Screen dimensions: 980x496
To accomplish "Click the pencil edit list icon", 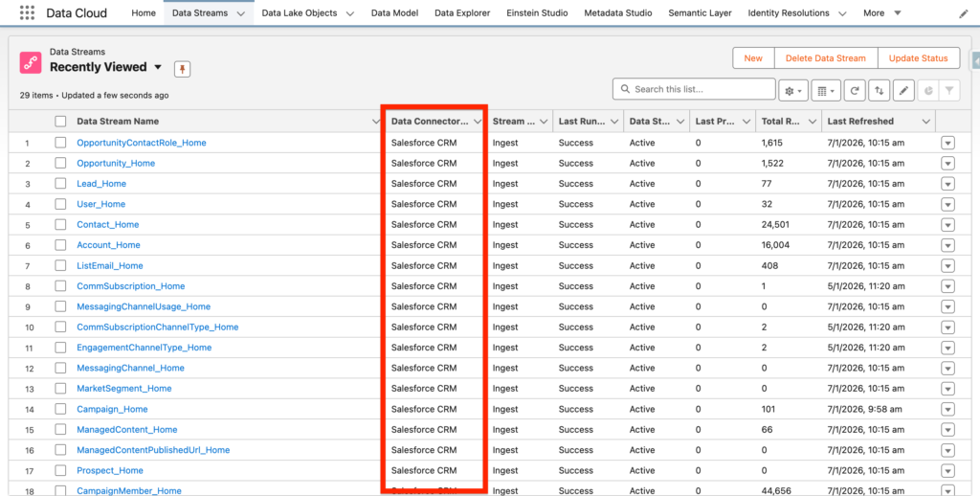I will (x=903, y=90).
